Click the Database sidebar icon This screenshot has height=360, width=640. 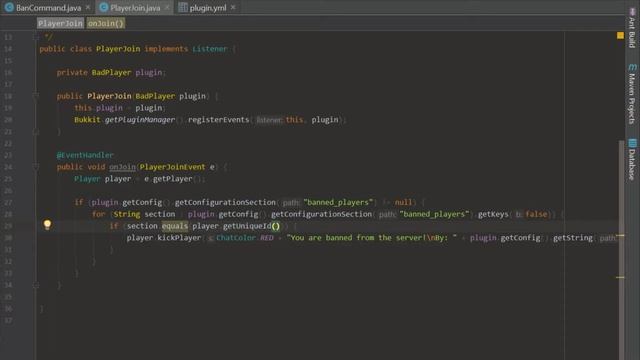coord(632,143)
